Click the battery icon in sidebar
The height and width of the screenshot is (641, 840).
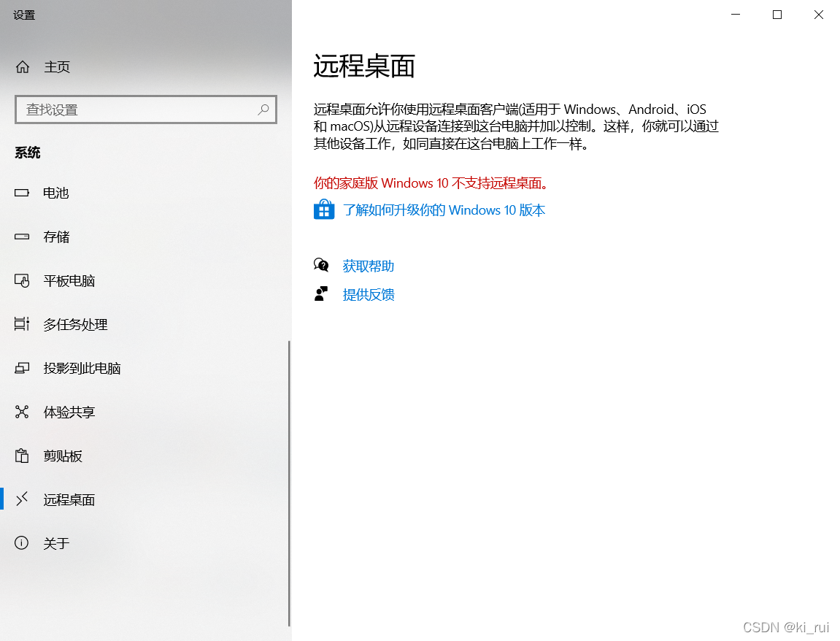click(x=22, y=193)
